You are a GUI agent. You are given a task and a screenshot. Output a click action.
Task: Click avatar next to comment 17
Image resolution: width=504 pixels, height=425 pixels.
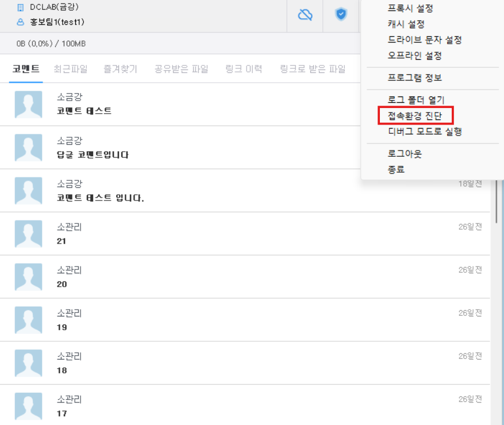[28, 406]
